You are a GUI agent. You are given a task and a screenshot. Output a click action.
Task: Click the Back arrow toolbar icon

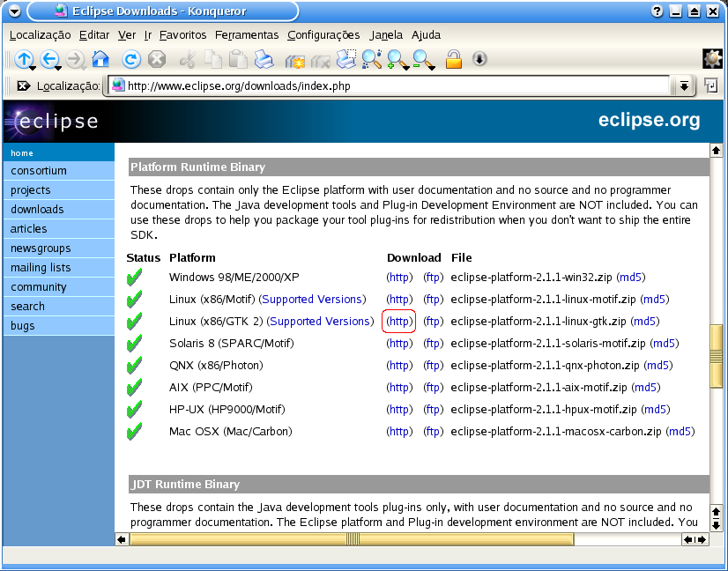point(49,59)
